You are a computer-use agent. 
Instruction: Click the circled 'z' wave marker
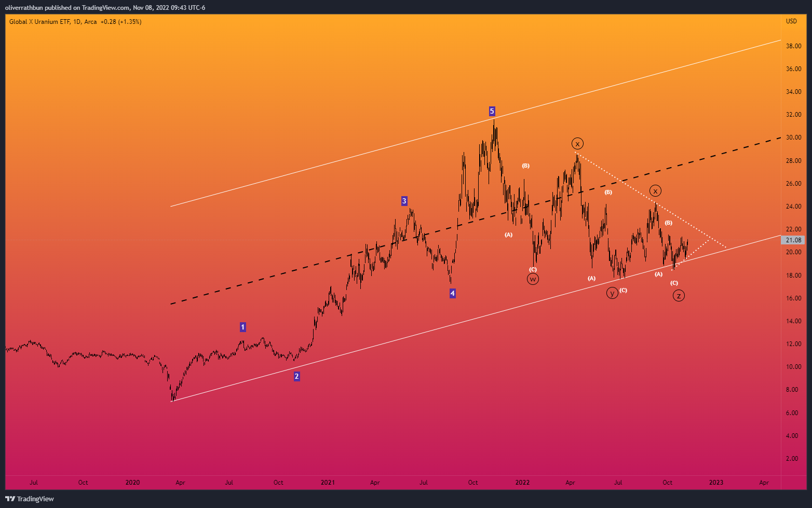[x=679, y=296]
